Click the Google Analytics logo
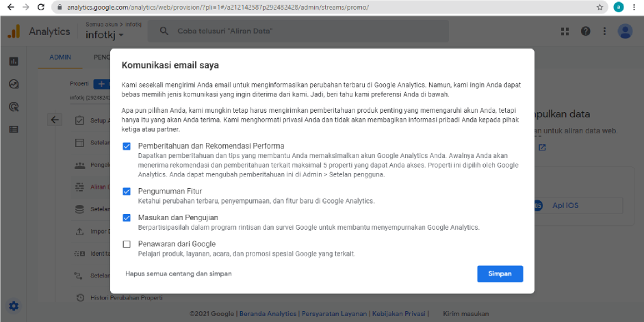 click(x=14, y=31)
